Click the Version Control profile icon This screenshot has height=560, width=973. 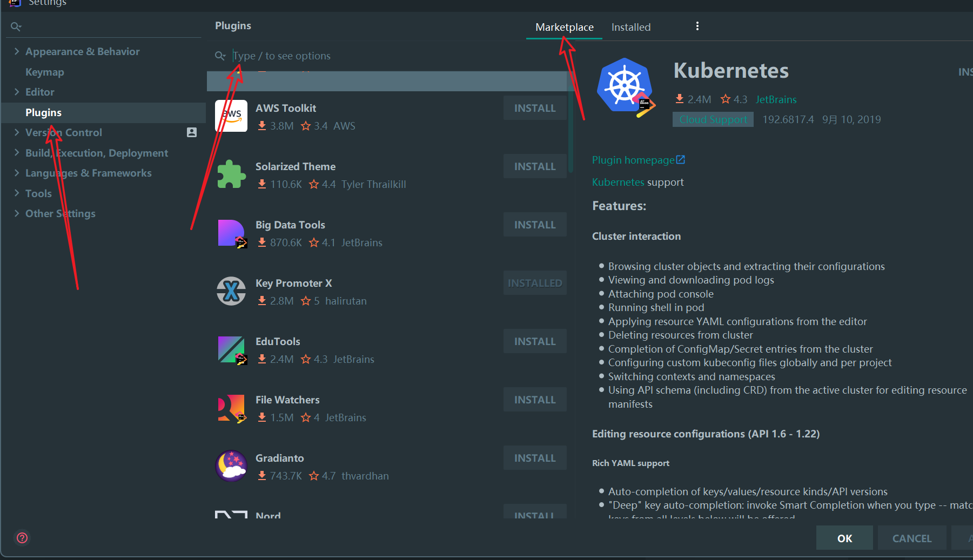192,132
